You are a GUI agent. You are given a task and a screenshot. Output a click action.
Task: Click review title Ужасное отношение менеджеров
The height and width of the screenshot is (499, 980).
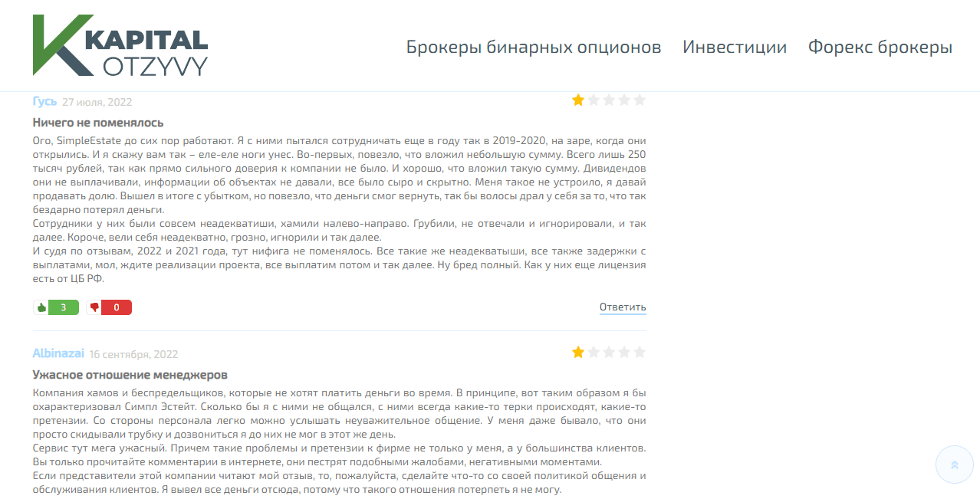(x=130, y=375)
